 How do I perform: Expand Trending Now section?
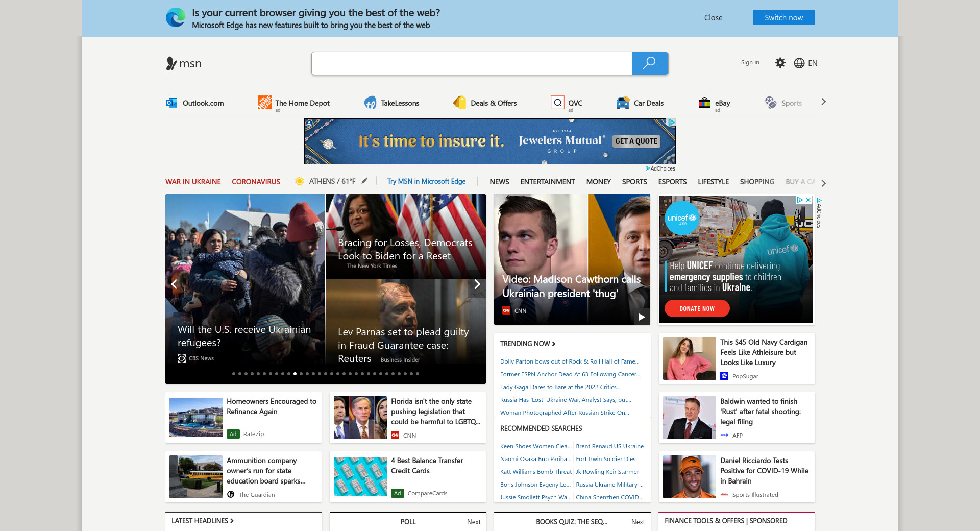[528, 344]
